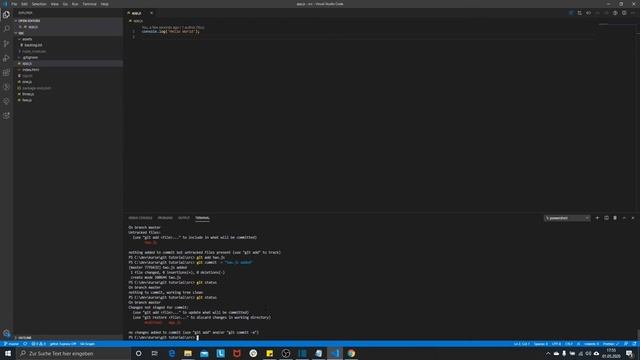Click Ln/Col cursor position indicator

click(522, 344)
